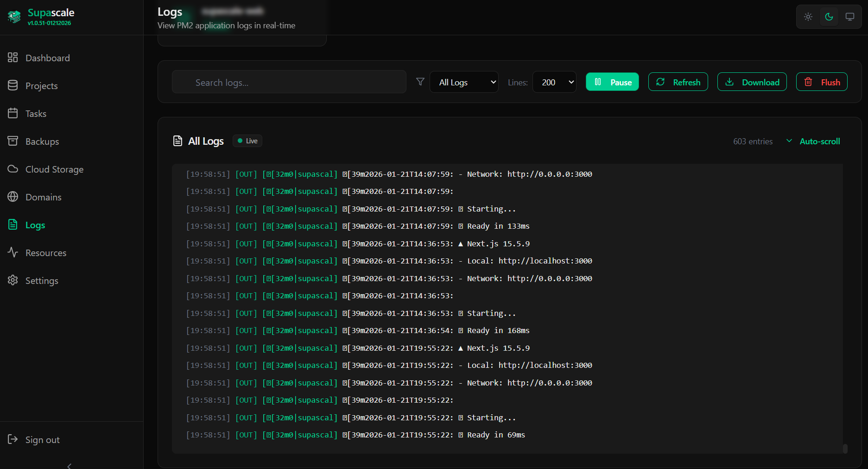Select log line 'Ready in 69ms'
The width and height of the screenshot is (868, 469).
[355, 435]
